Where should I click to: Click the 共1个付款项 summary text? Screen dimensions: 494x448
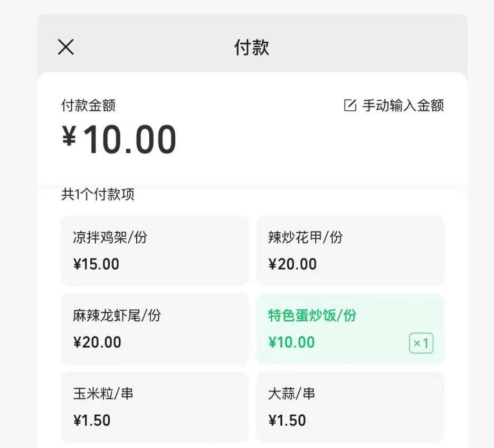tap(97, 195)
